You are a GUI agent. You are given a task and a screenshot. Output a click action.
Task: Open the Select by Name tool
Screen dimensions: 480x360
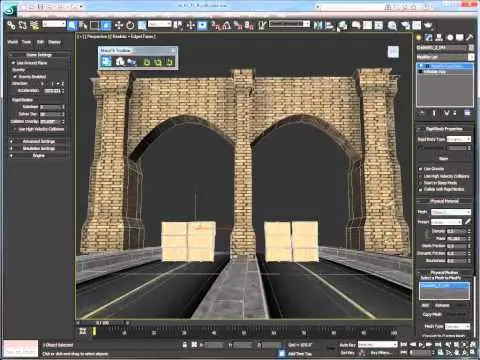(x=83, y=25)
